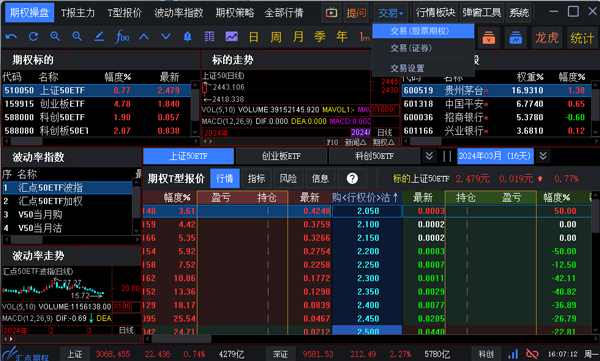Image resolution: width=600 pixels, height=361 pixels.
Task: Click the bell alert icon
Action: [188, 37]
